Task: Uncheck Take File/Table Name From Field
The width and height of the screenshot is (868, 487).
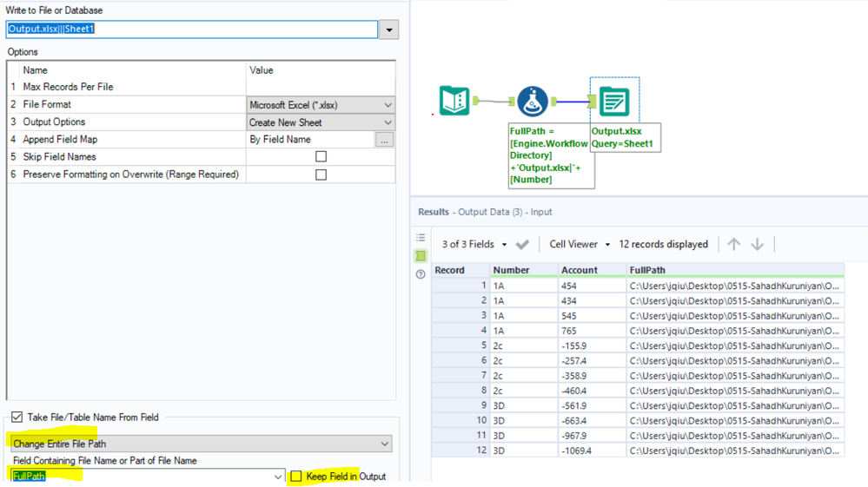Action: (x=17, y=417)
